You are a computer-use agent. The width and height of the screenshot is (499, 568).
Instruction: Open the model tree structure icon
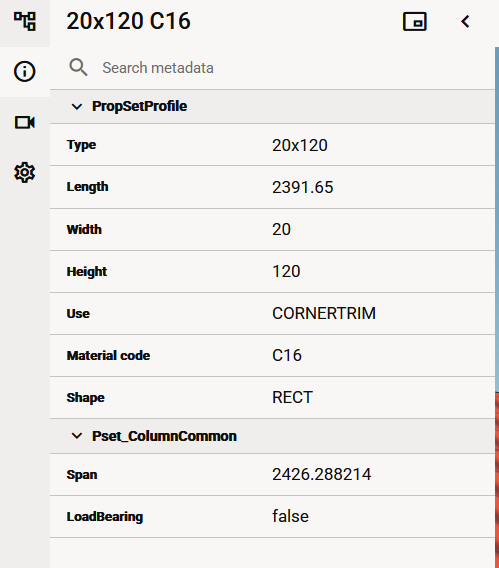coord(25,21)
